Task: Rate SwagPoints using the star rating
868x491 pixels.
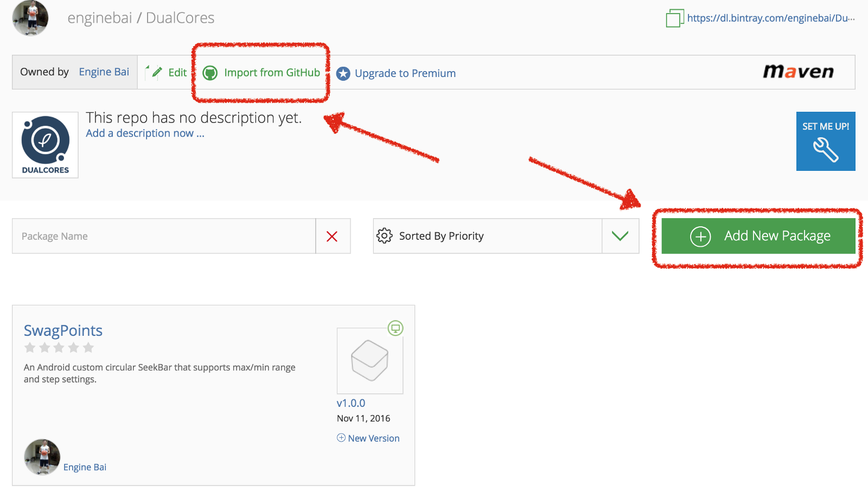Action: 59,348
